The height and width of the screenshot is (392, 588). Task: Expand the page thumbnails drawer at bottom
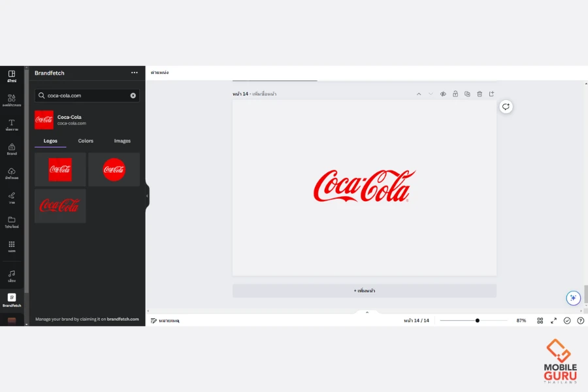click(x=367, y=312)
